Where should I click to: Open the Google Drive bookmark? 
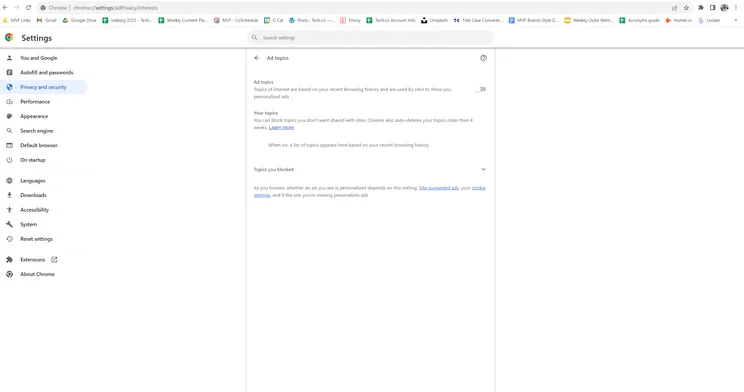tap(79, 20)
